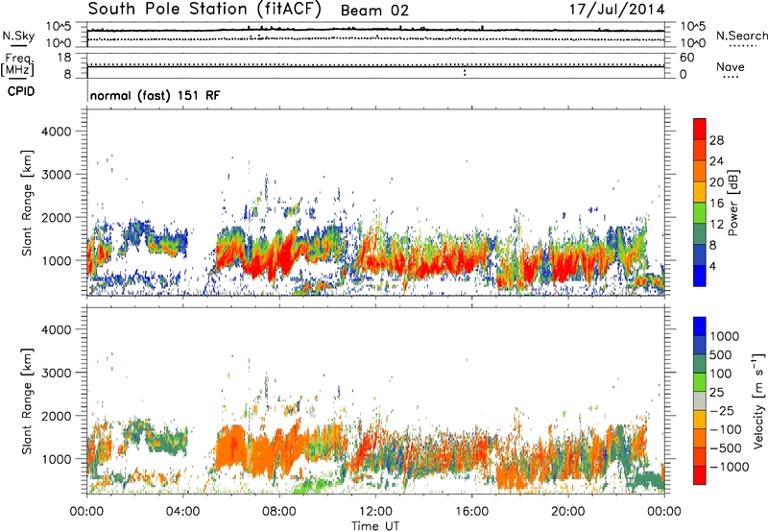This screenshot has width=768, height=532.
Task: Click the '12:00' time axis tick label
Action: (375, 512)
